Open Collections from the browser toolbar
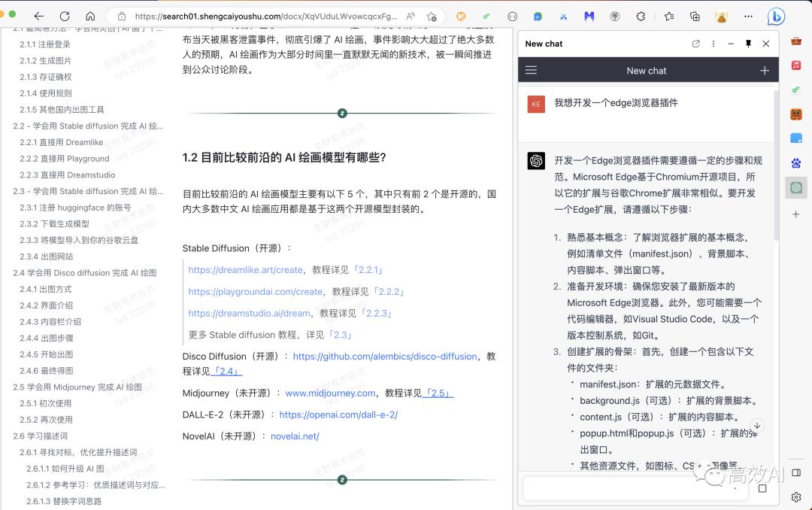 695,17
